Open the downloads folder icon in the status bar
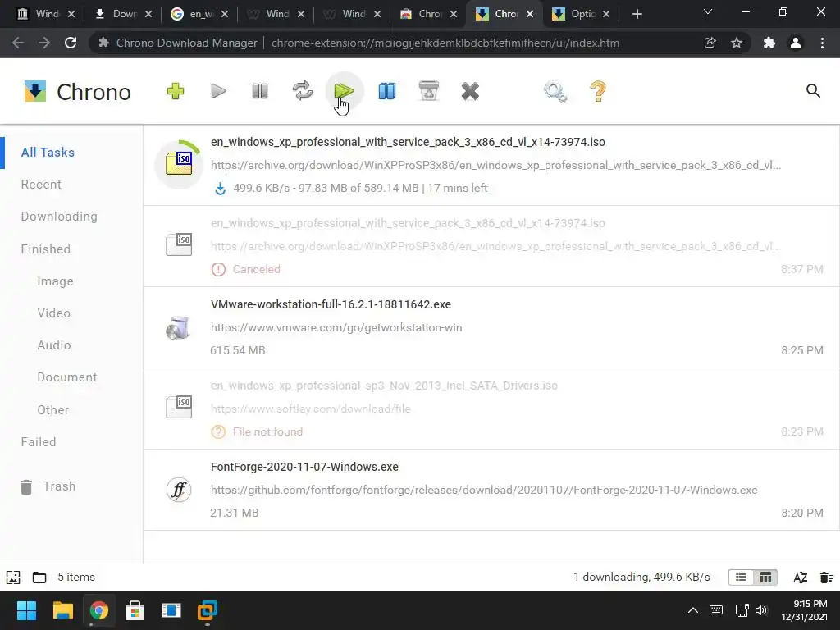This screenshot has height=630, width=840. pyautogui.click(x=39, y=577)
